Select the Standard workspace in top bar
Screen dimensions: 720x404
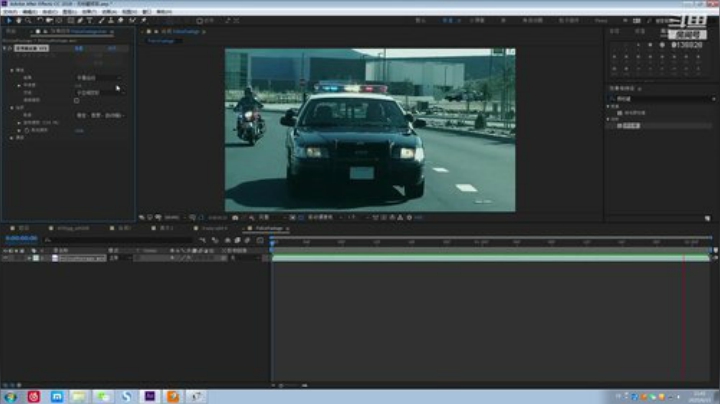click(448, 21)
